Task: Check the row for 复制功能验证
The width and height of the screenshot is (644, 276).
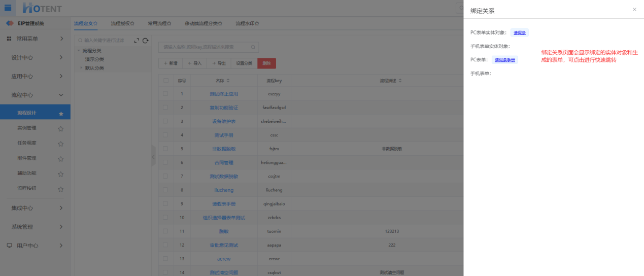Action: 165,108
